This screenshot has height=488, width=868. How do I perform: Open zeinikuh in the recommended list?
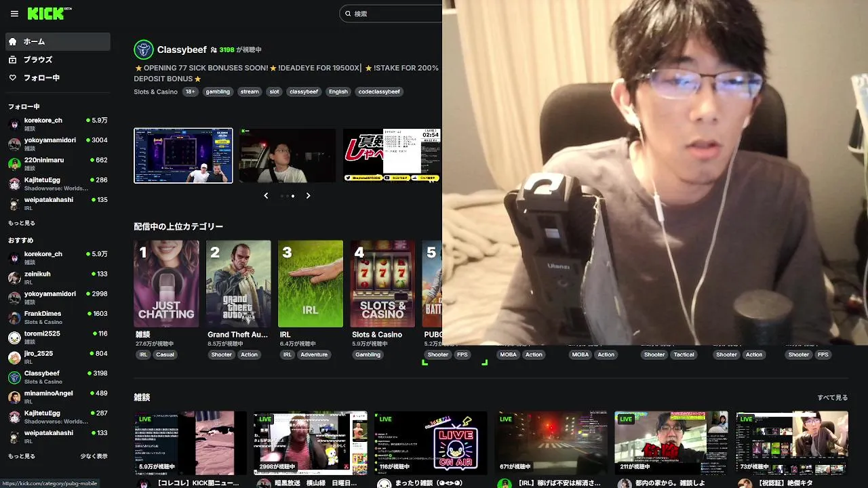click(58, 277)
